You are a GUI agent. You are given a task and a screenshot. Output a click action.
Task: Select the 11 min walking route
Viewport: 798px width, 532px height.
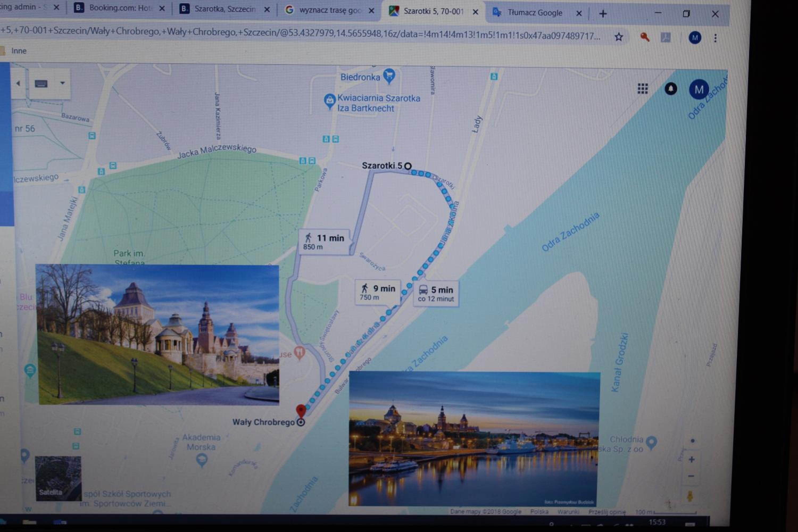(x=324, y=242)
